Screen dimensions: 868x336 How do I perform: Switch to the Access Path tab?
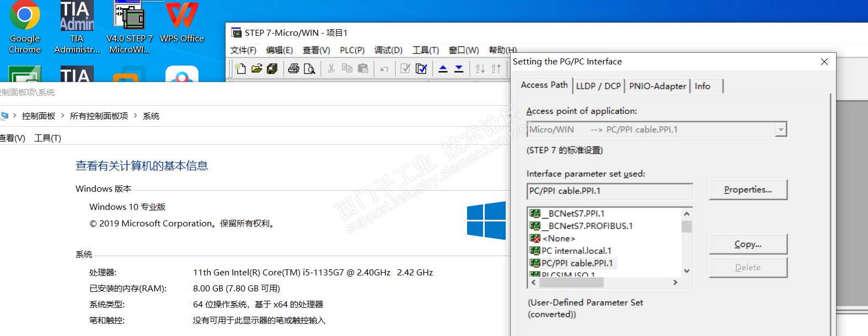click(x=544, y=85)
